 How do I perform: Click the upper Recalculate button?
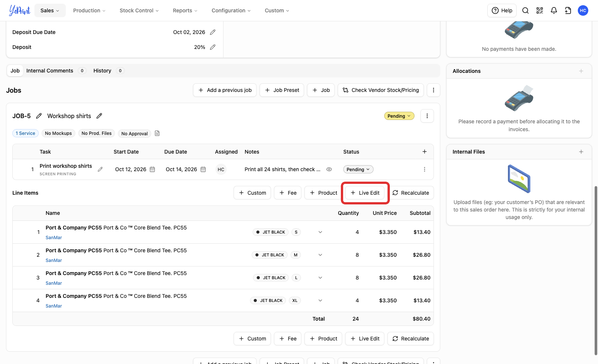tap(411, 193)
